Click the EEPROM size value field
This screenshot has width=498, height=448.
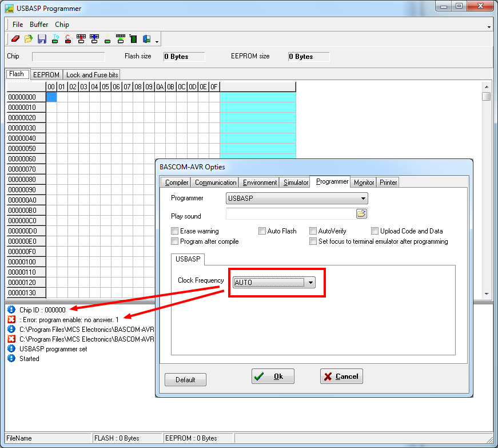click(x=309, y=57)
